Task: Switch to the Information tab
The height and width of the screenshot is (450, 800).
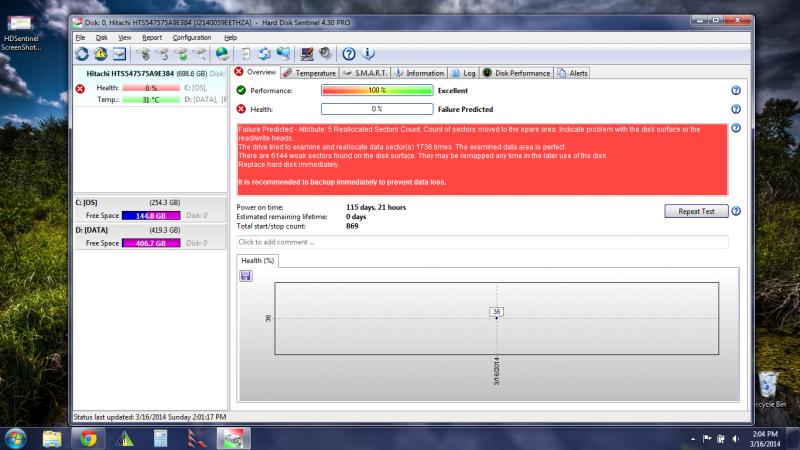Action: pyautogui.click(x=419, y=73)
